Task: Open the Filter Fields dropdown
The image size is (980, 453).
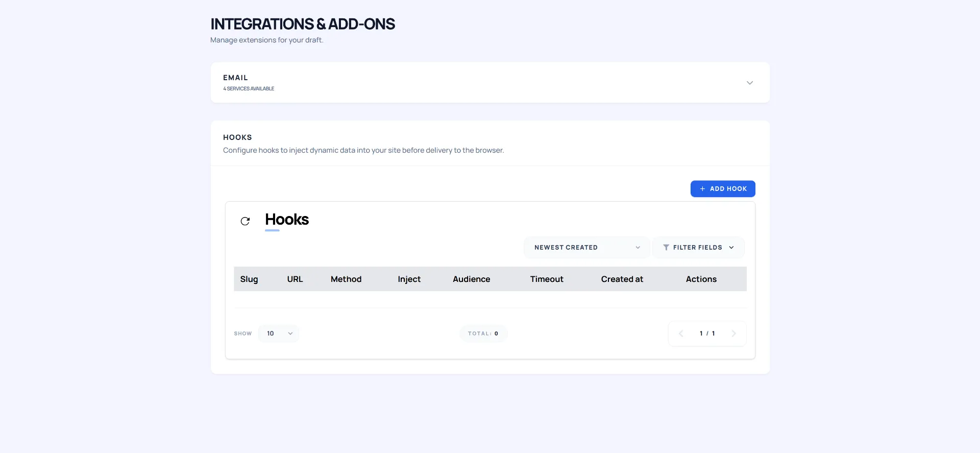Action: [698, 247]
